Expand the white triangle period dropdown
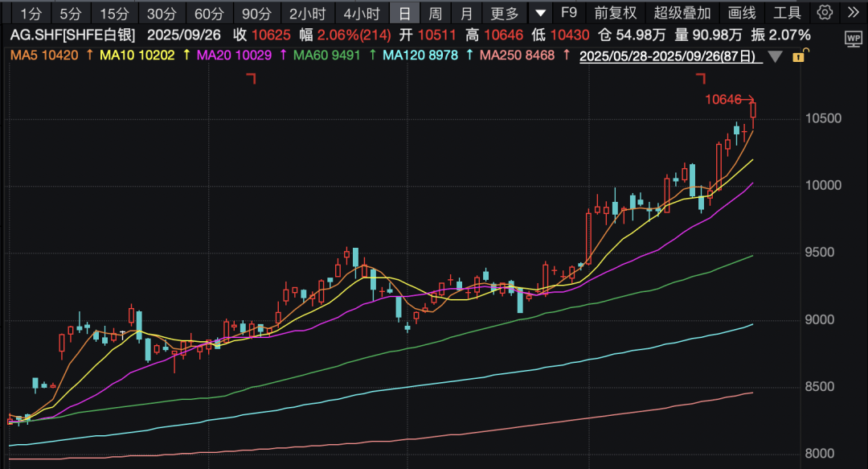 pyautogui.click(x=540, y=13)
